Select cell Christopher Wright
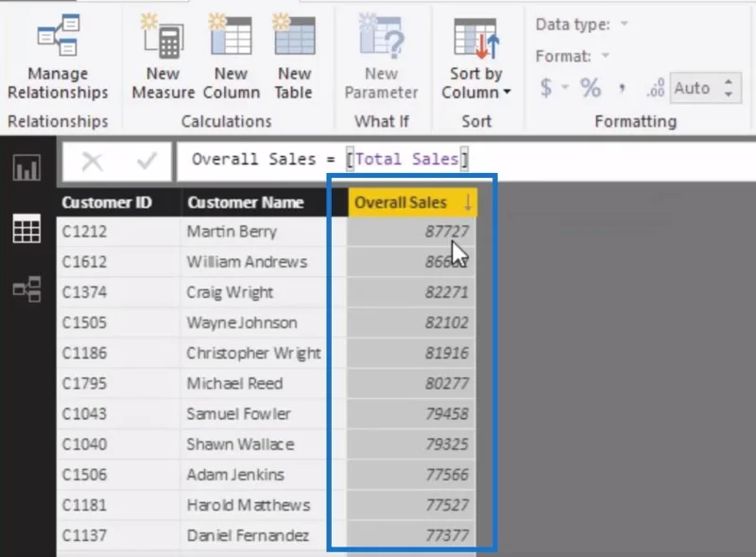The height and width of the screenshot is (557, 756). [265, 353]
